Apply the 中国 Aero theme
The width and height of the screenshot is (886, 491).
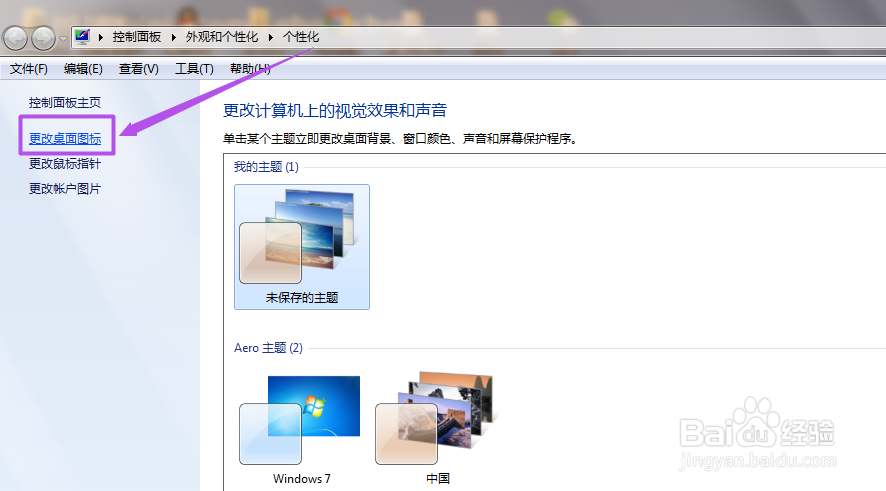pos(437,428)
